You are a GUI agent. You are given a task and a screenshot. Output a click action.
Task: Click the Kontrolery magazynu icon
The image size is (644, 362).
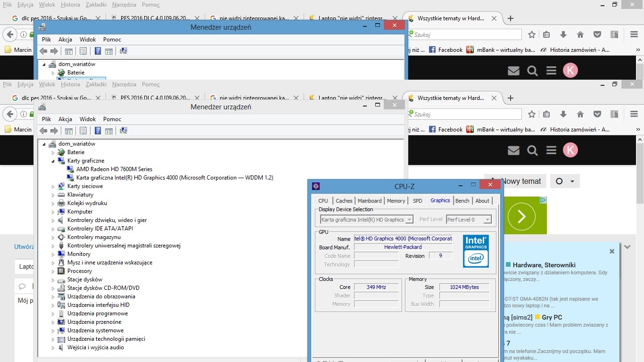coord(61,237)
